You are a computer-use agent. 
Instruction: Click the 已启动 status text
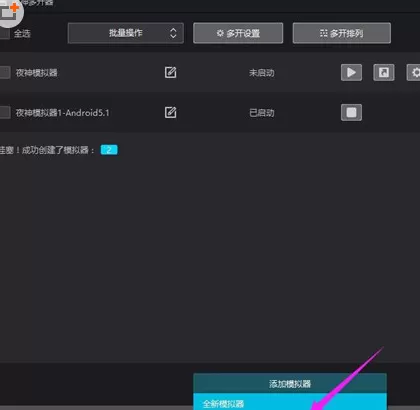[x=262, y=113]
